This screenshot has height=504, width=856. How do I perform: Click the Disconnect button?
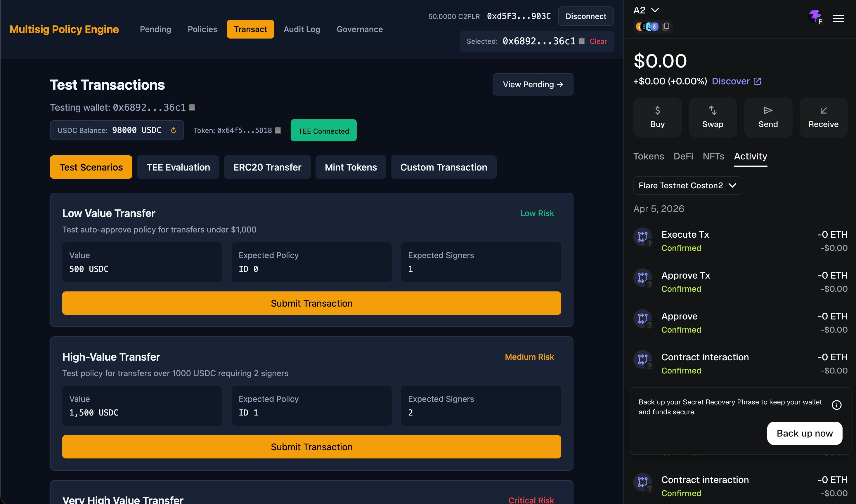pos(585,16)
